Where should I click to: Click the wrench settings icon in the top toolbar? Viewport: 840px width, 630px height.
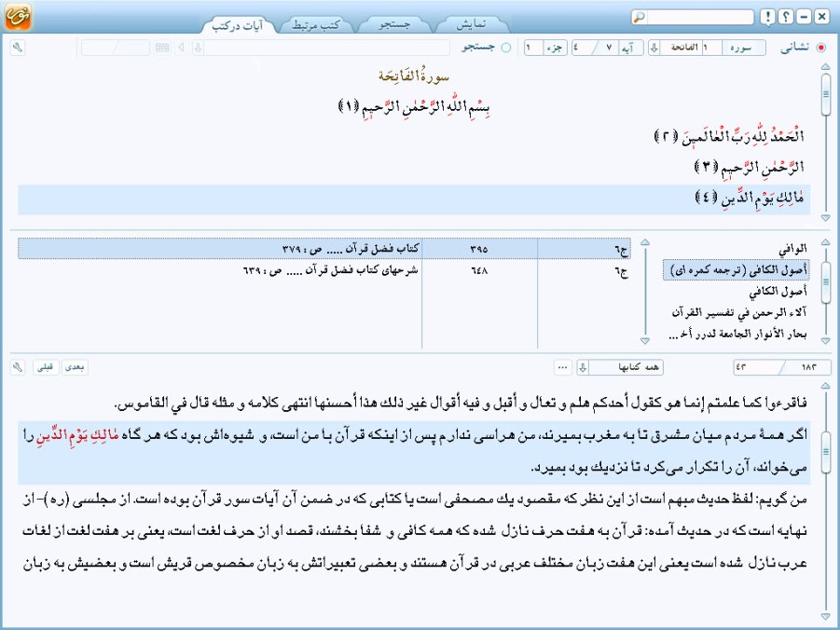pyautogui.click(x=18, y=48)
